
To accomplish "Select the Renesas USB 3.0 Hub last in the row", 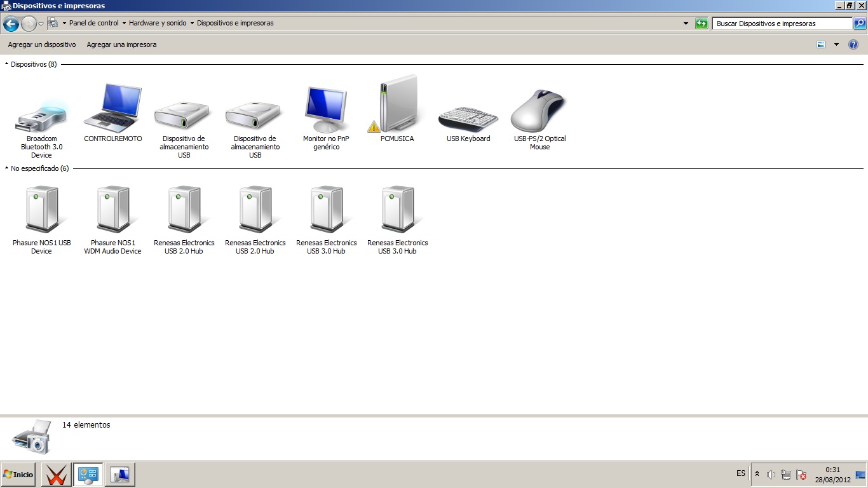I will click(398, 210).
